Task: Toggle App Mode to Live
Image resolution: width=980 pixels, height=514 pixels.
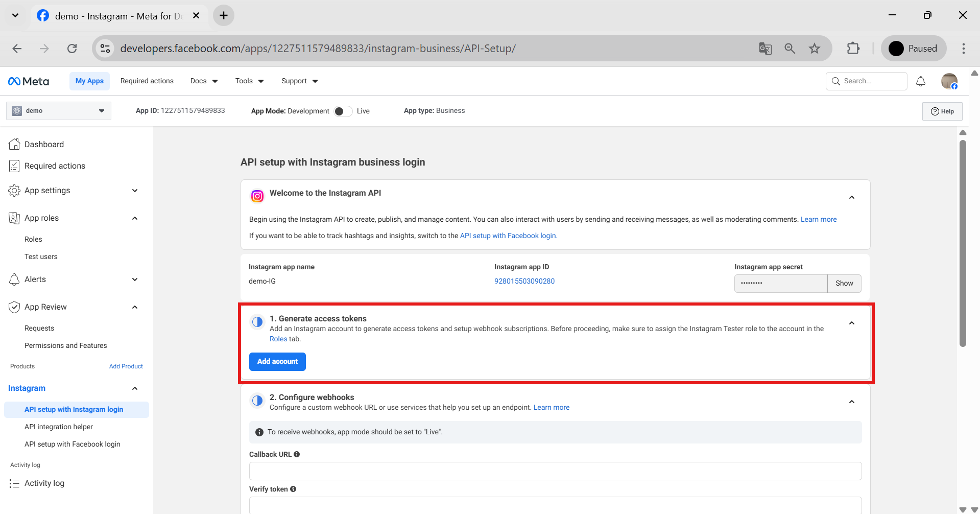Action: click(x=343, y=111)
